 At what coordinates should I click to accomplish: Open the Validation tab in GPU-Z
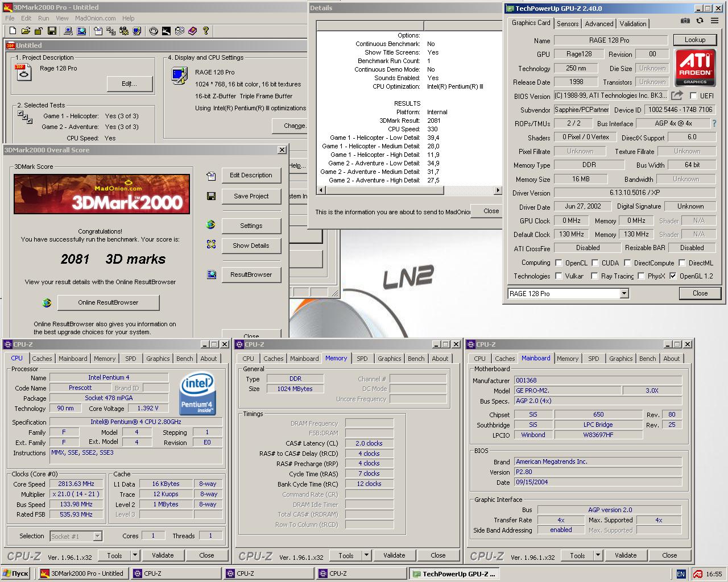632,23
